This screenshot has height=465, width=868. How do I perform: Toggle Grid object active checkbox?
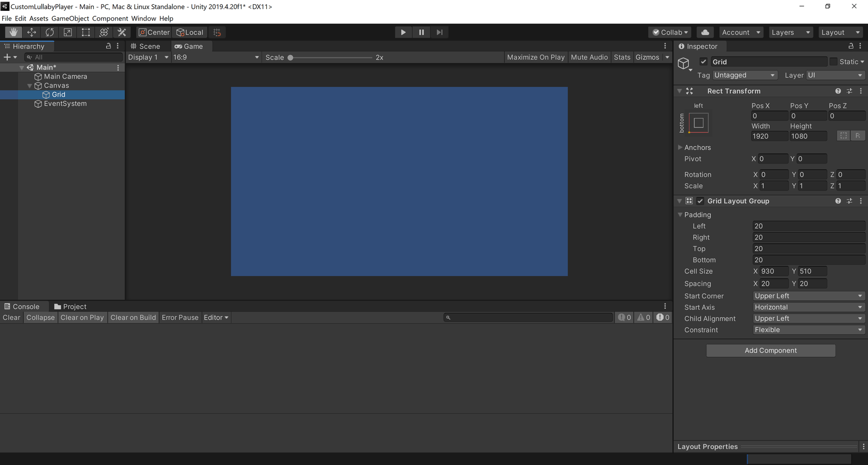tap(704, 62)
